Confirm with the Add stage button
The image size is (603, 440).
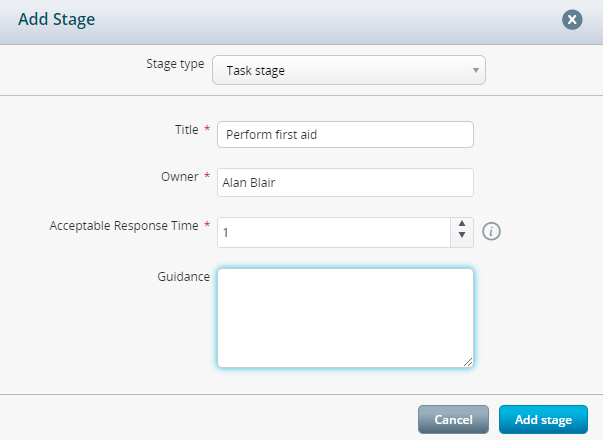coord(543,419)
